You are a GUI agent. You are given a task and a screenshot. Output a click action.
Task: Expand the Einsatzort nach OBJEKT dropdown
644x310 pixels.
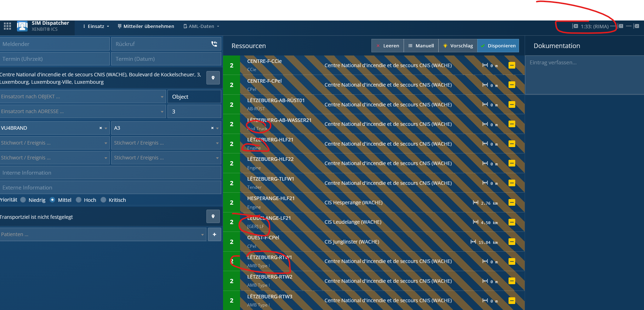(162, 97)
